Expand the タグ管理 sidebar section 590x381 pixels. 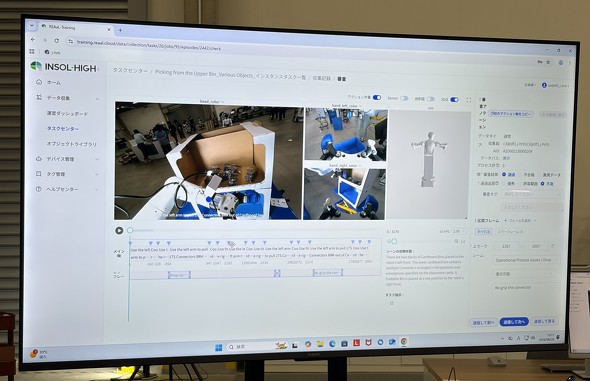pyautogui.click(x=97, y=175)
